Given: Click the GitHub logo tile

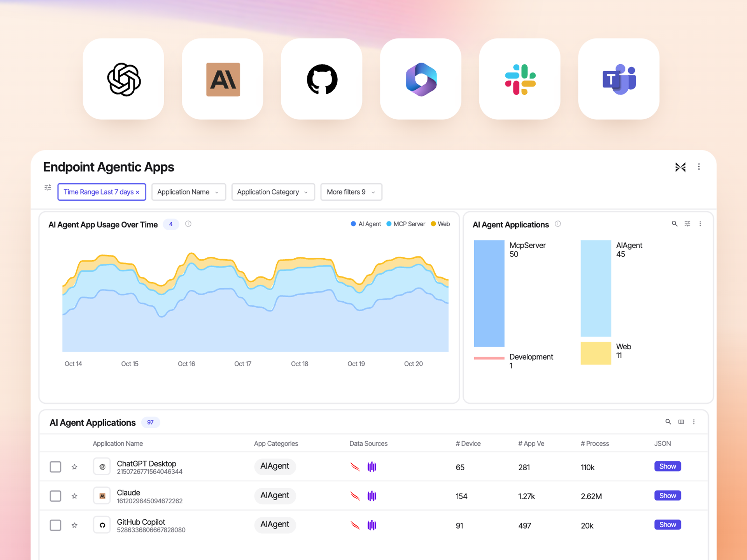Looking at the screenshot, I should tap(322, 79).
